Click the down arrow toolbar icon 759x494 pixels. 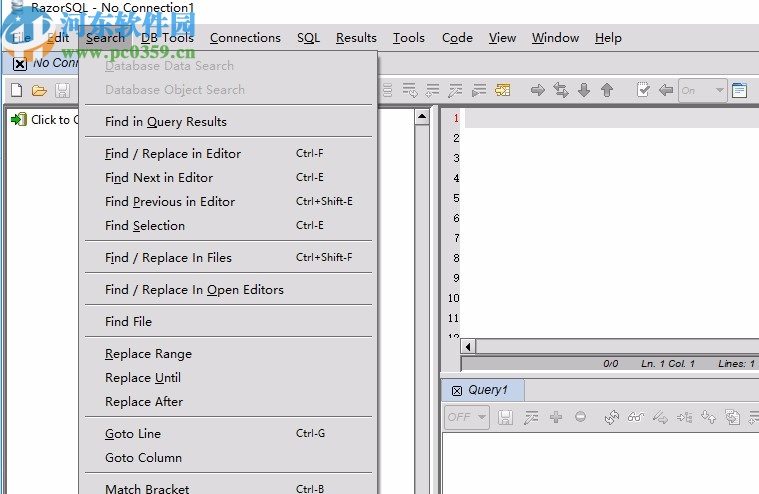point(584,90)
